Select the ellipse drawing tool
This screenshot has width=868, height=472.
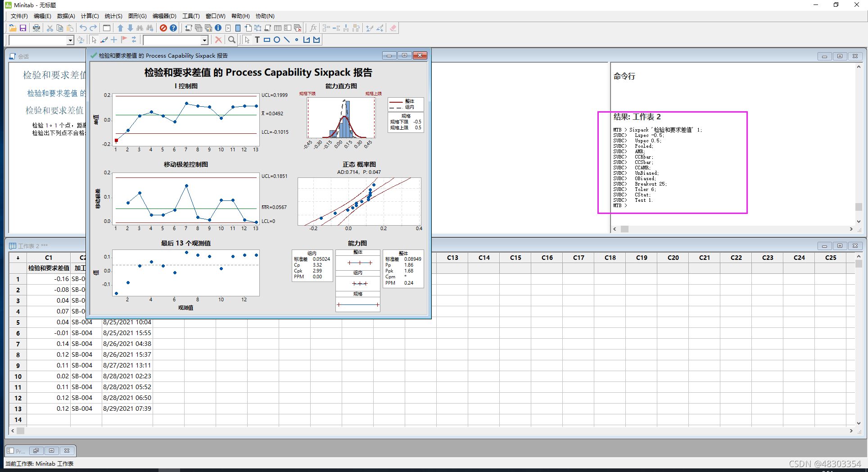(x=277, y=40)
